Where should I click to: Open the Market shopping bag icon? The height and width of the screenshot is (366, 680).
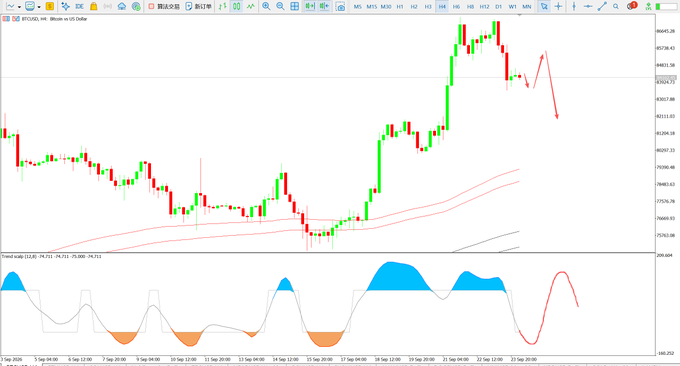(94, 7)
